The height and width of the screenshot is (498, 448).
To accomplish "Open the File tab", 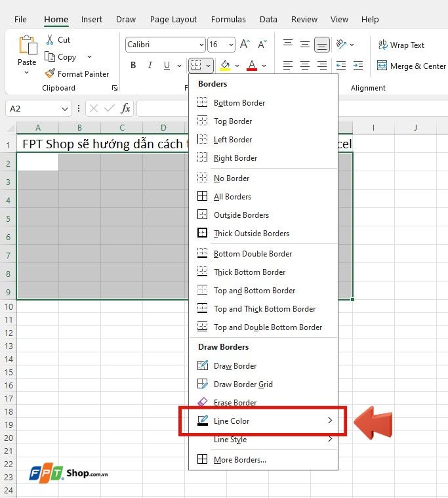I will point(20,20).
